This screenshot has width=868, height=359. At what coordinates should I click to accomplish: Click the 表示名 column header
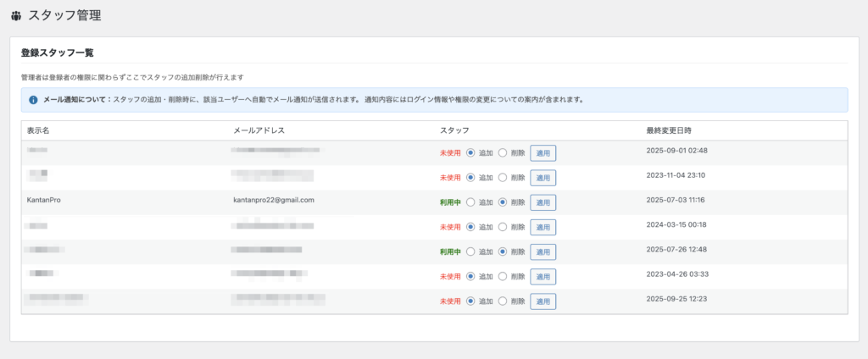[39, 130]
